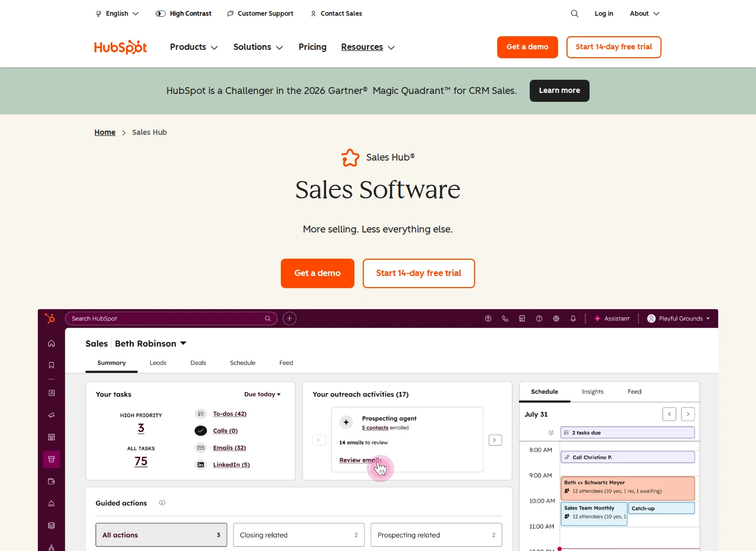Open the English language dropdown

tap(117, 14)
